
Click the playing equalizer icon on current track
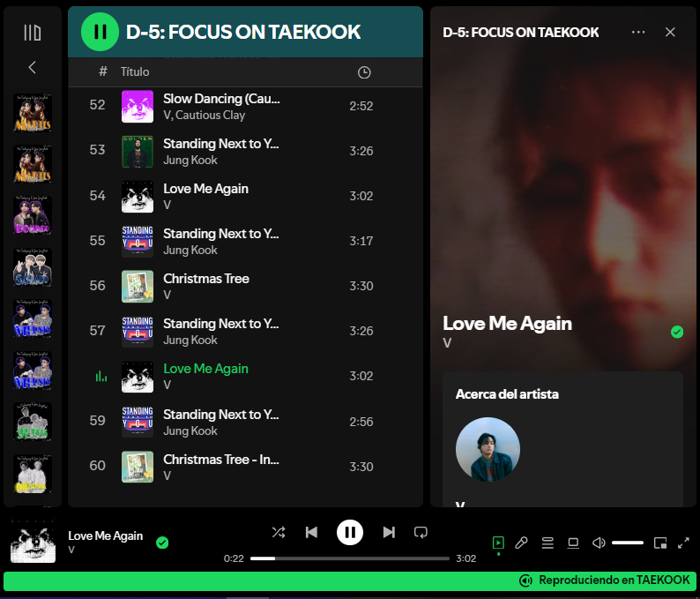point(101,376)
